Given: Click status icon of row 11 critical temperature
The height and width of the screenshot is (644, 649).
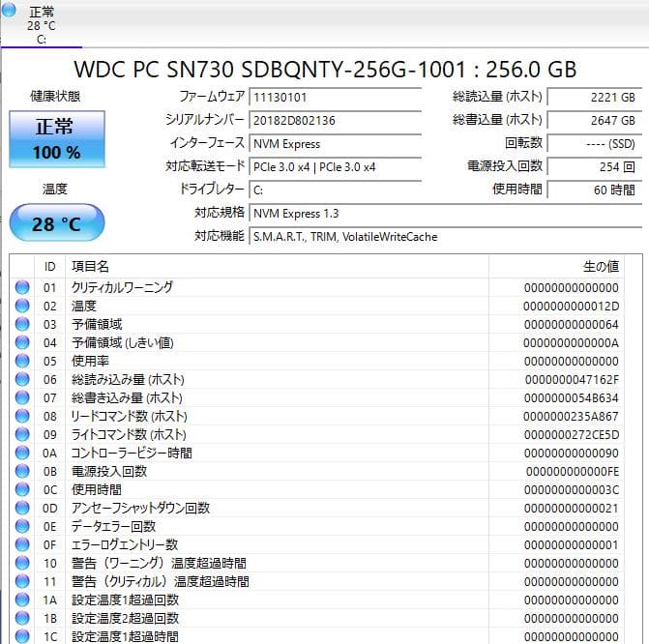Looking at the screenshot, I should [22, 581].
